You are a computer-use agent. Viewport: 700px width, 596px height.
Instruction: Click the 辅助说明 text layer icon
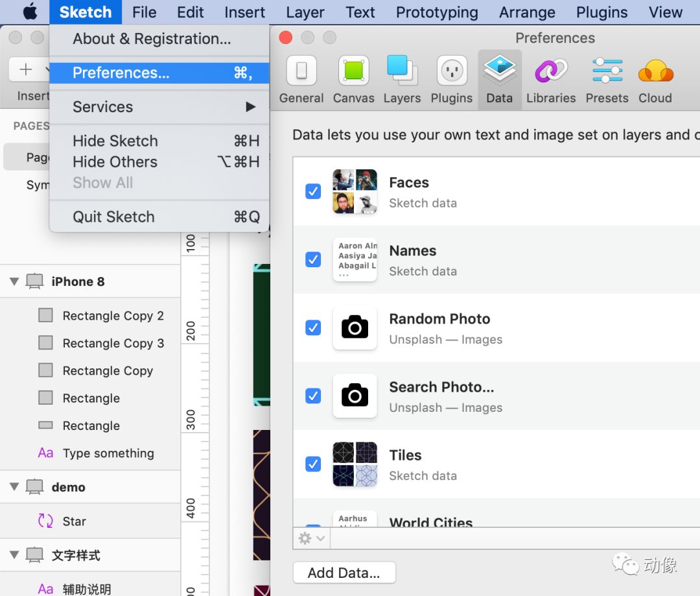[x=45, y=589]
